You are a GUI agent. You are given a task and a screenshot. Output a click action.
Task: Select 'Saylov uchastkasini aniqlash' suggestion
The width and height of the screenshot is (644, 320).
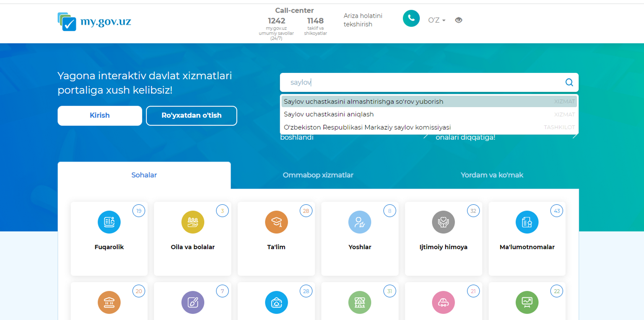429,115
